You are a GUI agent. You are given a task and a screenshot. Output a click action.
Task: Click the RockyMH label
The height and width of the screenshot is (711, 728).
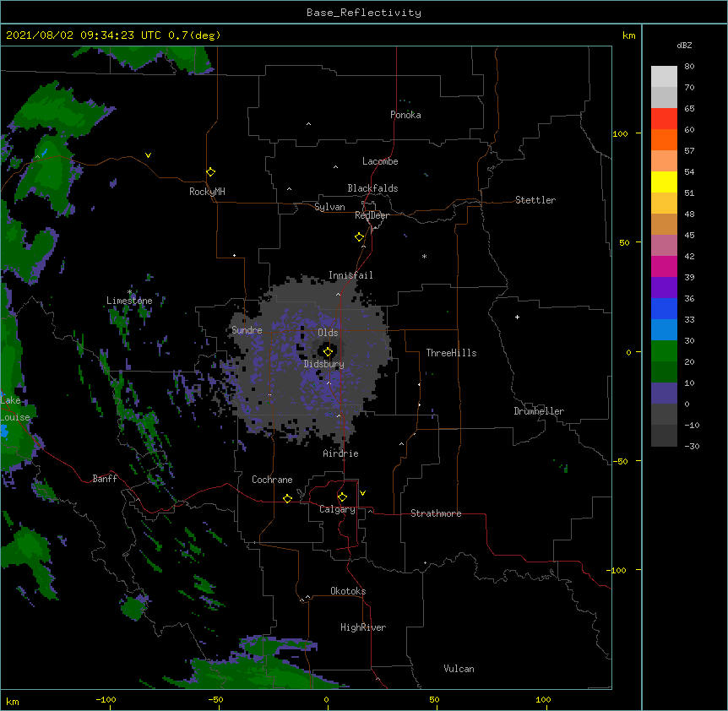tap(207, 192)
